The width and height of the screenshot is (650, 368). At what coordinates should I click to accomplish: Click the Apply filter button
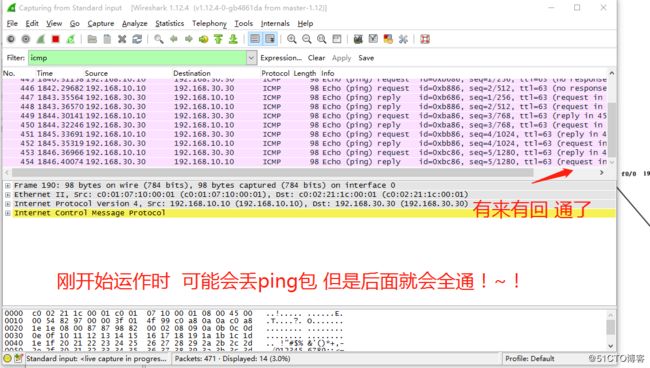[342, 58]
